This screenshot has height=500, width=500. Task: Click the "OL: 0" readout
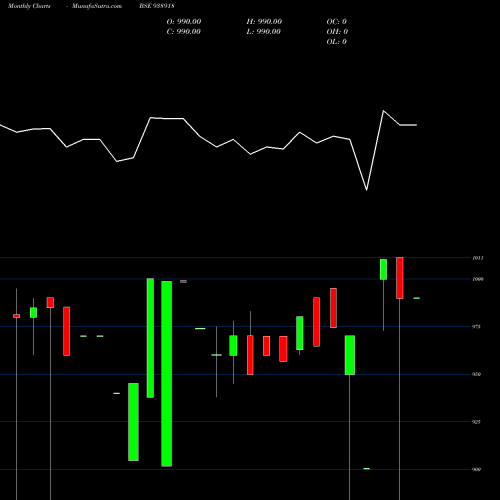coord(337,42)
